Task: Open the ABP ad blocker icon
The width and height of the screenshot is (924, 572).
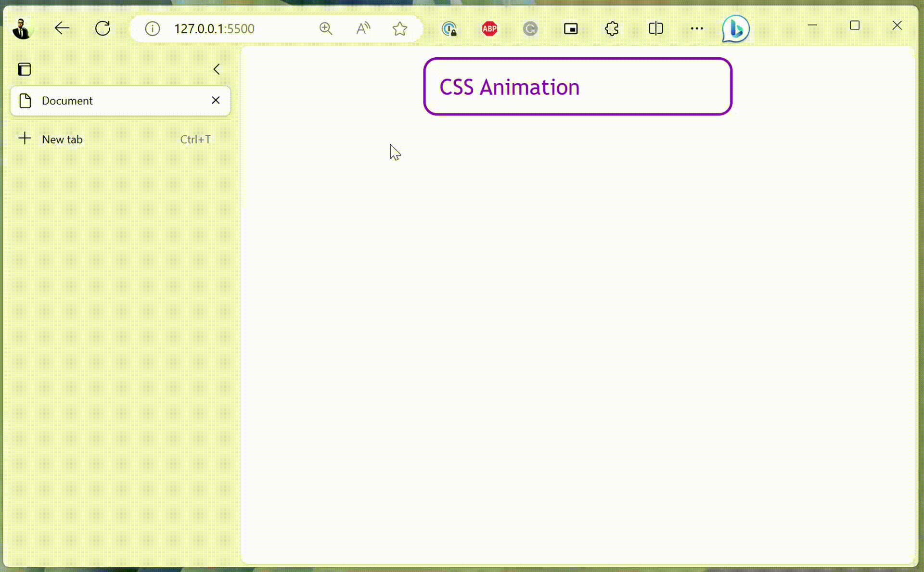Action: click(489, 28)
